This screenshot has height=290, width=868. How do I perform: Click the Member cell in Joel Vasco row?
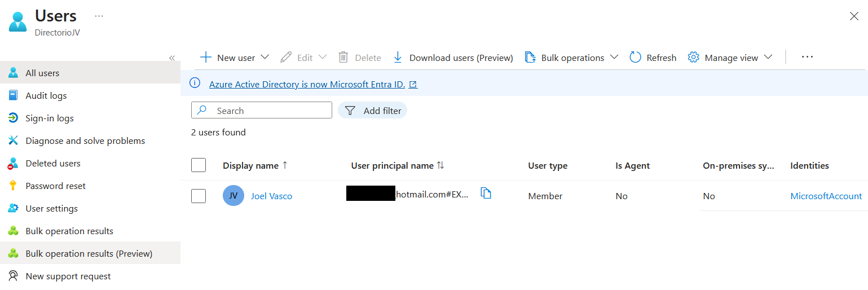coord(545,196)
